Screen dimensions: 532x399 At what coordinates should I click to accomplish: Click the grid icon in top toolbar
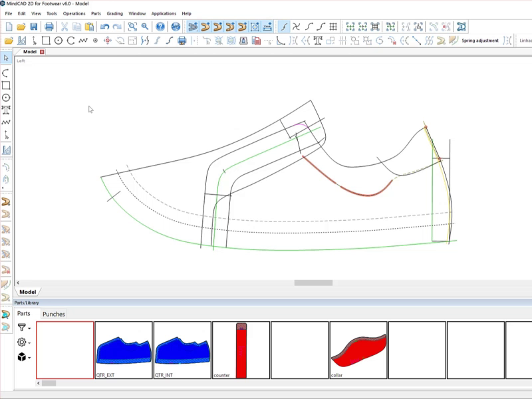(x=333, y=27)
